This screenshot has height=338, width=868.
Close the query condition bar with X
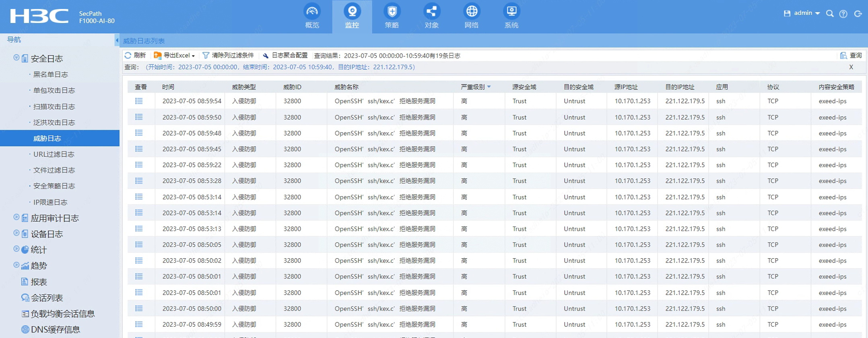[x=851, y=67]
